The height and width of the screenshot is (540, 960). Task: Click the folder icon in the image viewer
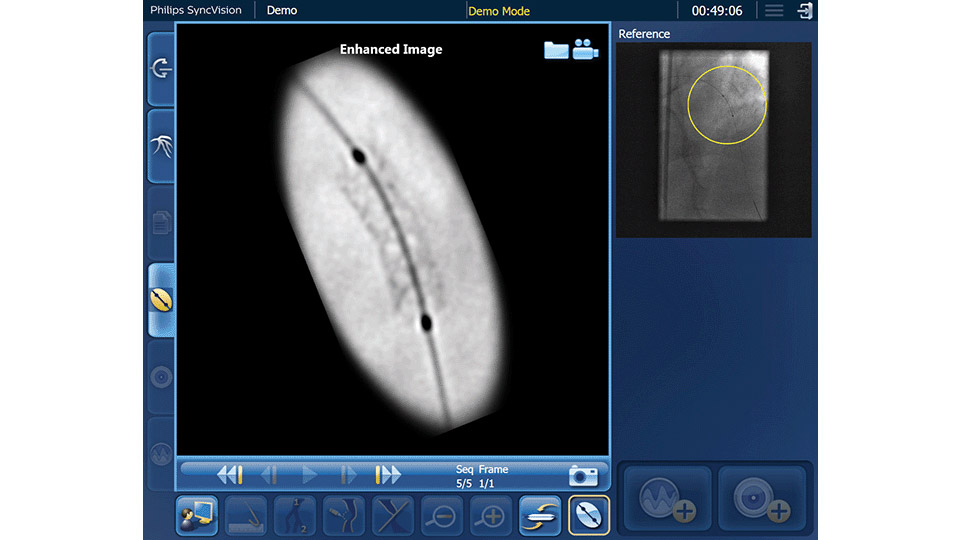point(556,50)
